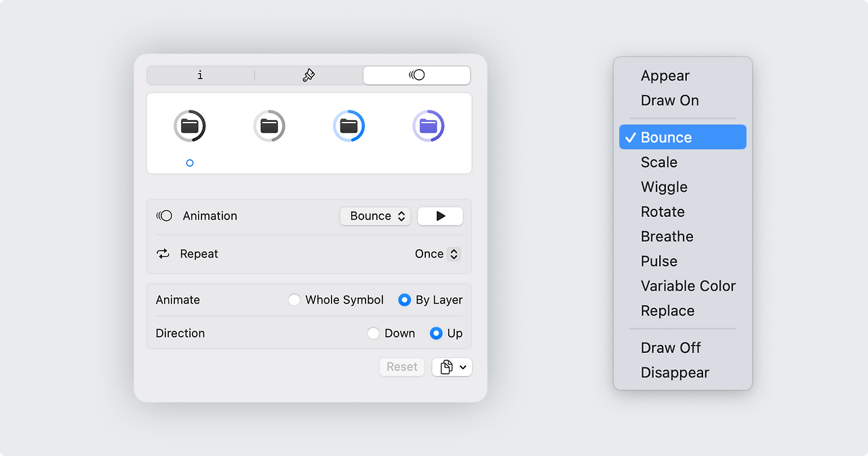
Task: Click the Repeat arrows icon
Action: point(163,254)
